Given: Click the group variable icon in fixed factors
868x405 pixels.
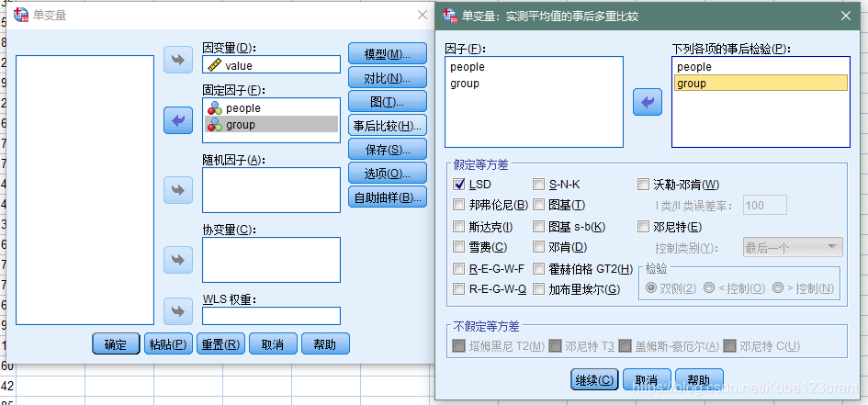Looking at the screenshot, I should pos(215,125).
